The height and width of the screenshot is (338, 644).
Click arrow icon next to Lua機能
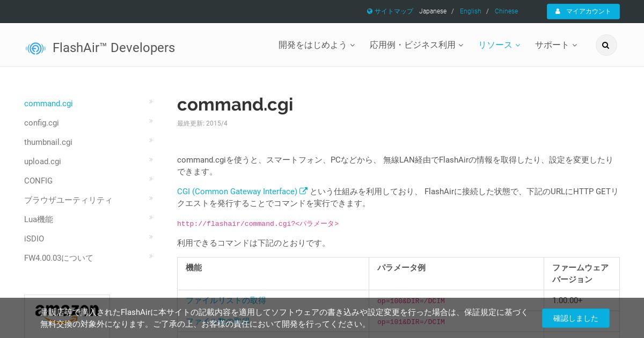click(x=151, y=218)
